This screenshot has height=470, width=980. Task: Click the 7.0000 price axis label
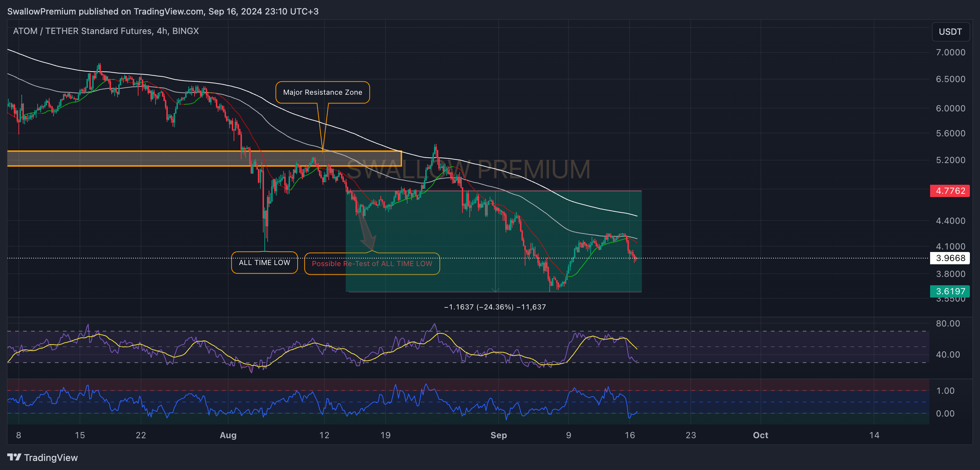pos(950,52)
